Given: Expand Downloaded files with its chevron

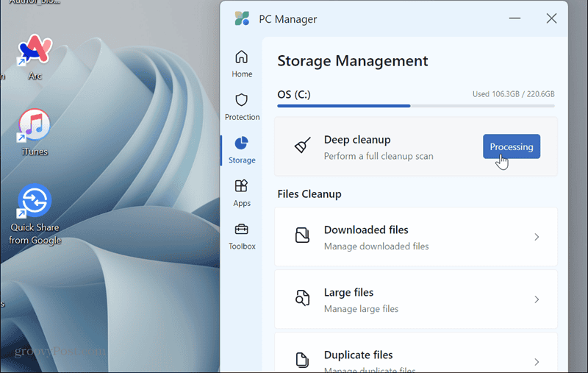Looking at the screenshot, I should click(x=537, y=237).
